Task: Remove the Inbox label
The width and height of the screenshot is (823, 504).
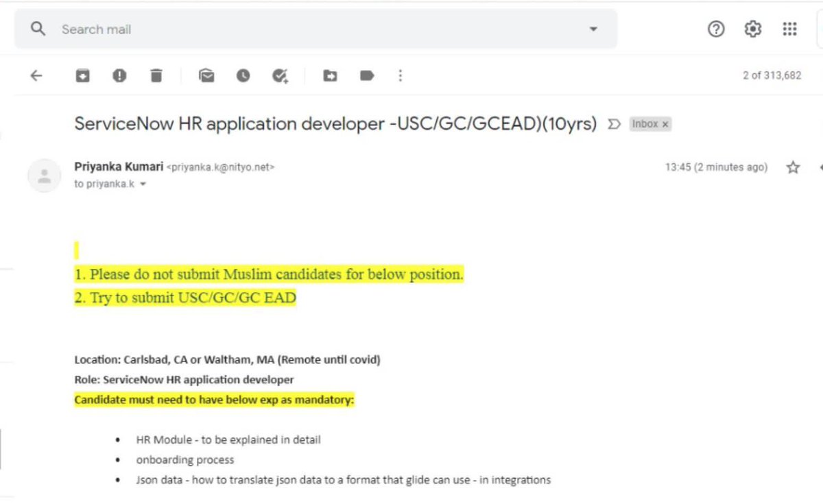Action: (665, 124)
